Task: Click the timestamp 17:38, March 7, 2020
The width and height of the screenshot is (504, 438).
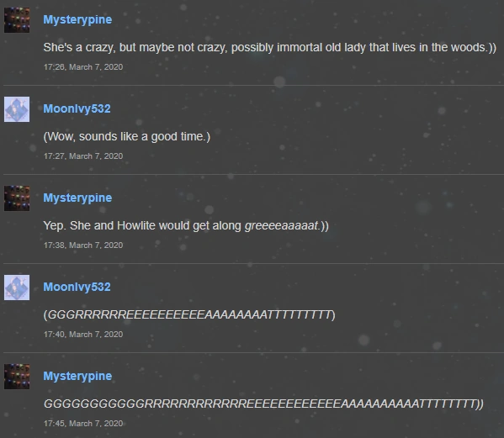Action: [x=83, y=245]
